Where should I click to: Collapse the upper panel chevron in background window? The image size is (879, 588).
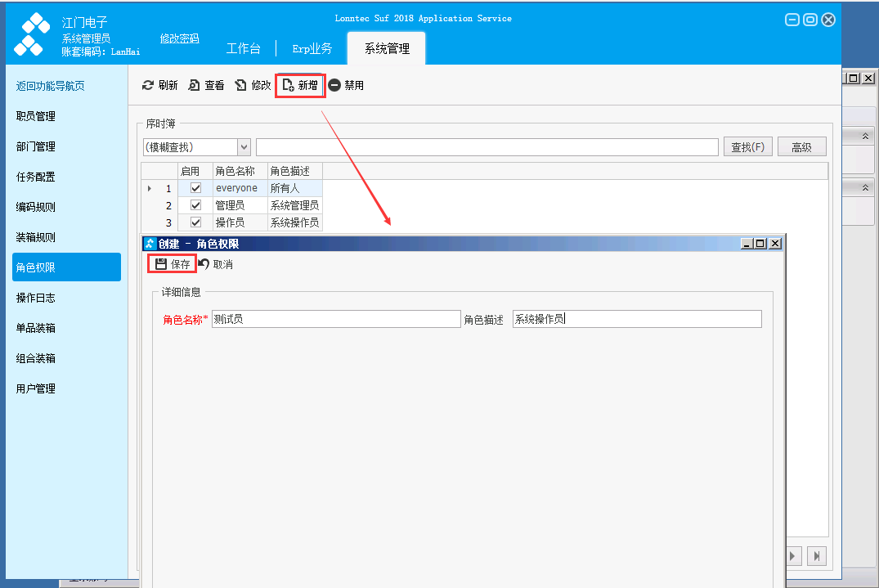866,137
